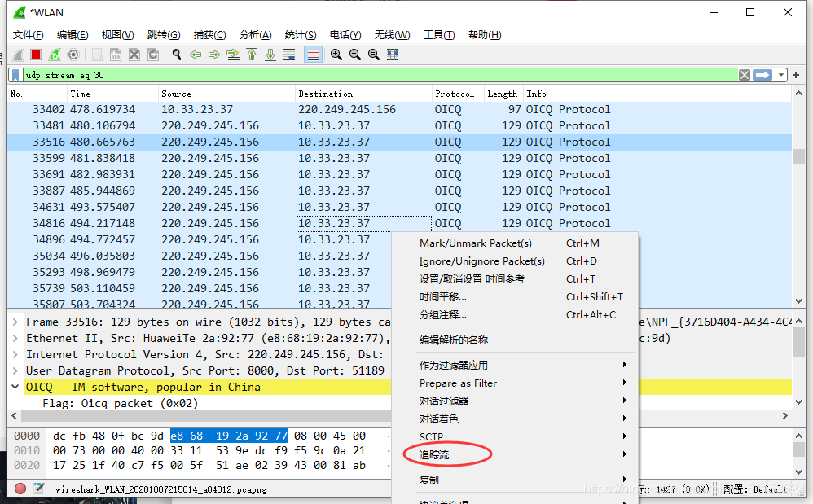This screenshot has height=504, width=813.
Task: Restart the current capture
Action: [x=55, y=55]
